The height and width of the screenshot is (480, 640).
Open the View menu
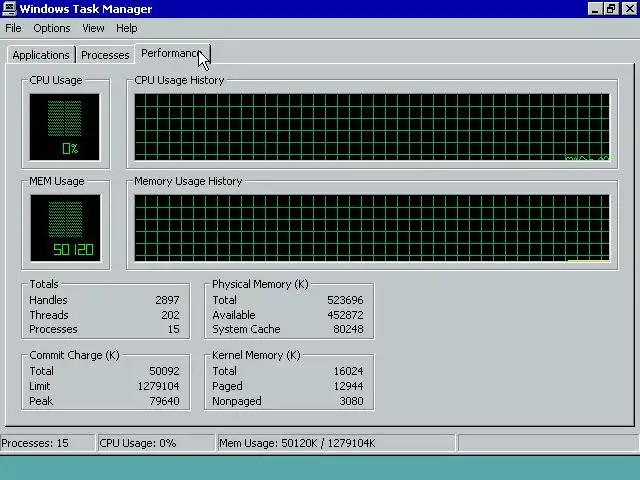point(93,28)
